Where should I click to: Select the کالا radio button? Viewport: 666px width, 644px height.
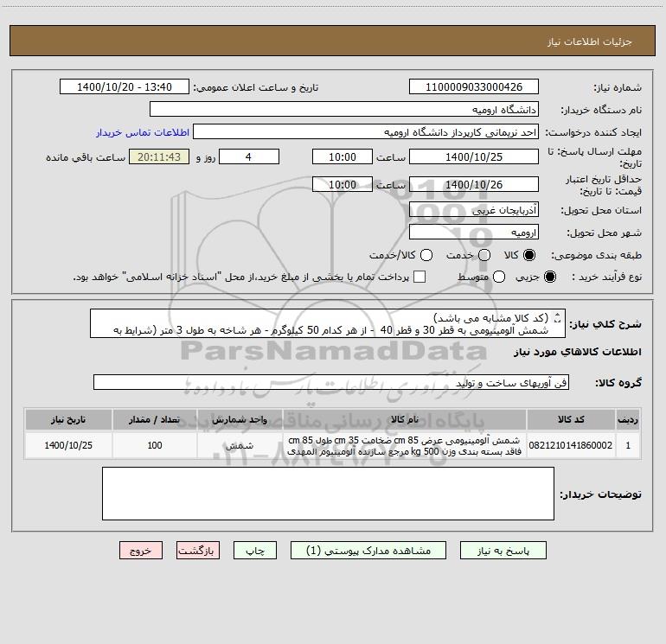[529, 255]
